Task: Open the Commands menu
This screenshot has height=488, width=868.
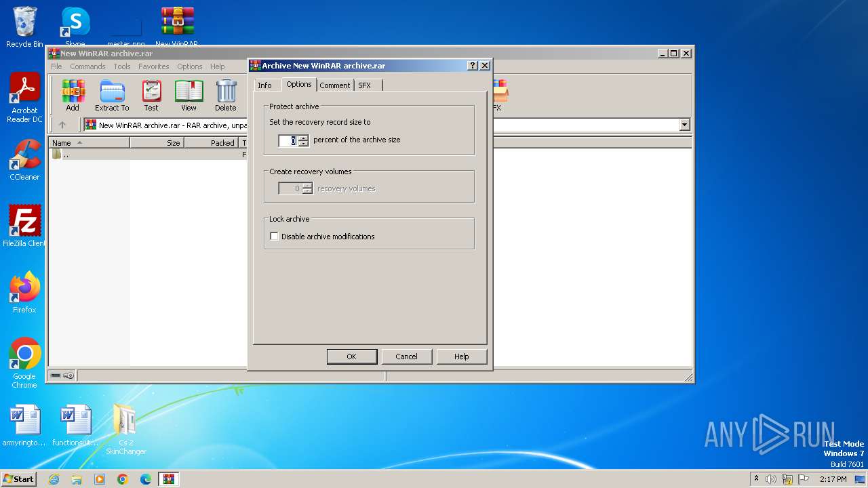Action: coord(87,66)
